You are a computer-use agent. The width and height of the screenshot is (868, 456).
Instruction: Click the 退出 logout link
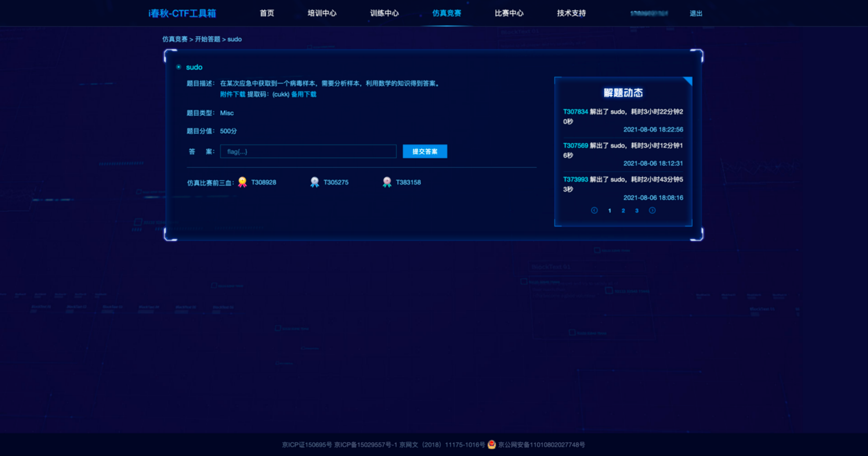click(x=695, y=13)
